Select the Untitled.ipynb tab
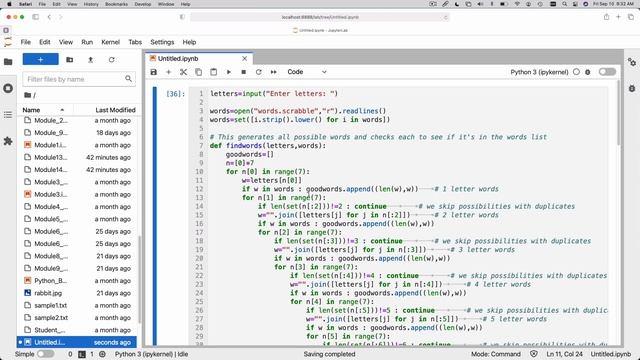Image resolution: width=640 pixels, height=360 pixels. pos(199,59)
